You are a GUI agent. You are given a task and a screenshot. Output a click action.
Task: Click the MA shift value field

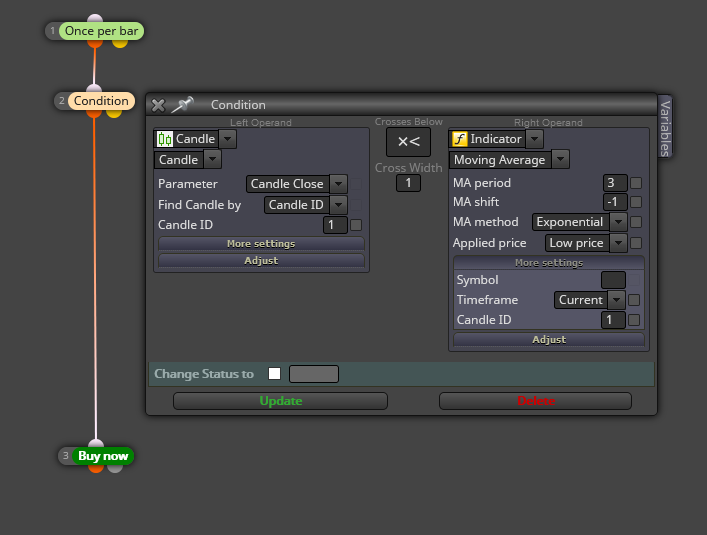tap(615, 202)
